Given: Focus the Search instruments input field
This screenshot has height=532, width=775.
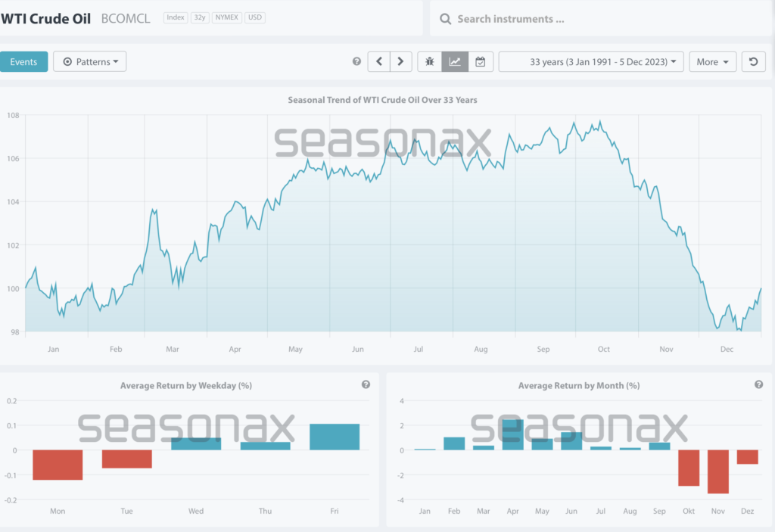Looking at the screenshot, I should 598,19.
